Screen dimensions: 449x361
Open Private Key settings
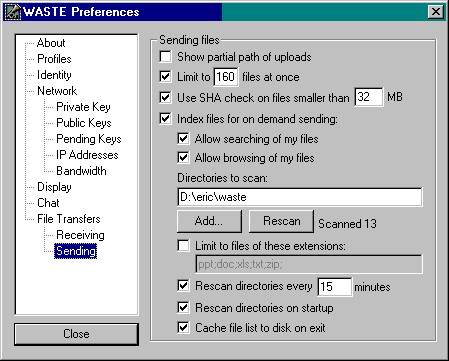pos(83,107)
